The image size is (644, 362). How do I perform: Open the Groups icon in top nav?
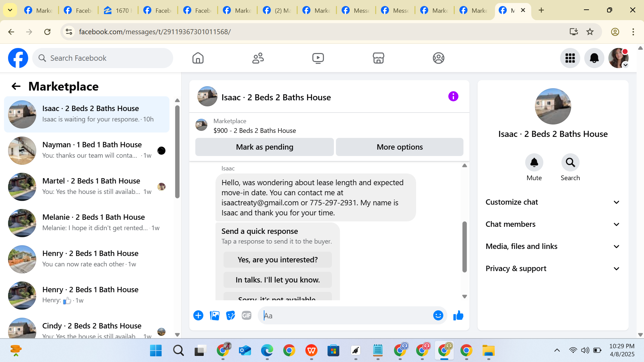click(438, 58)
